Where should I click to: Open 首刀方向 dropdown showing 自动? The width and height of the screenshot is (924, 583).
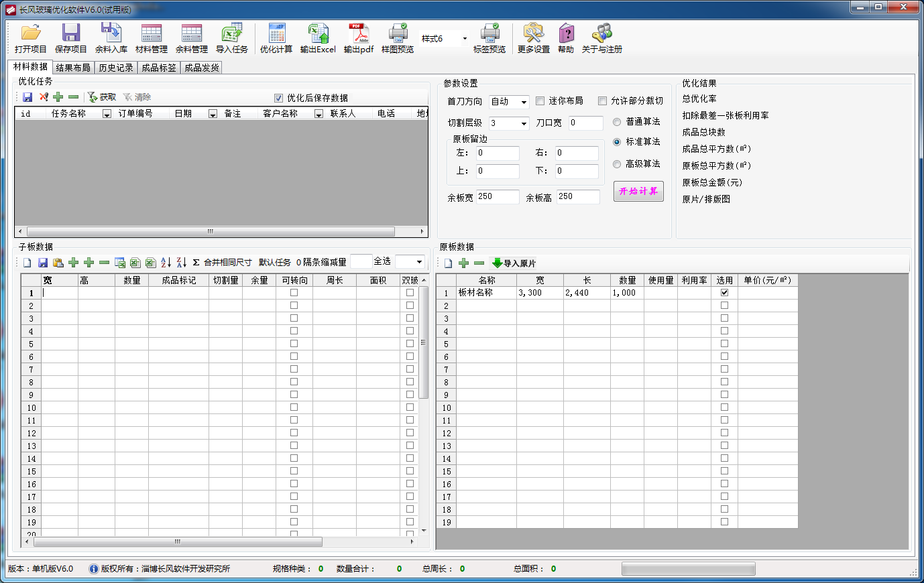tap(524, 102)
